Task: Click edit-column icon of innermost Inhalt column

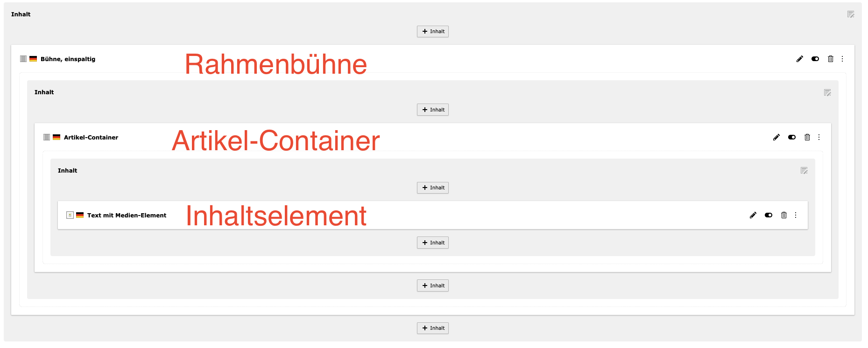Action: coord(804,171)
